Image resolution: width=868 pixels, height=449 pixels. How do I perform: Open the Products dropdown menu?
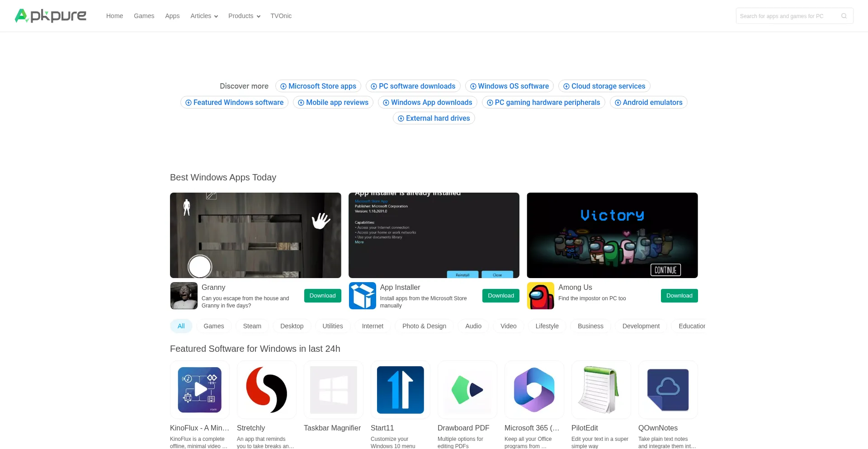coord(244,16)
